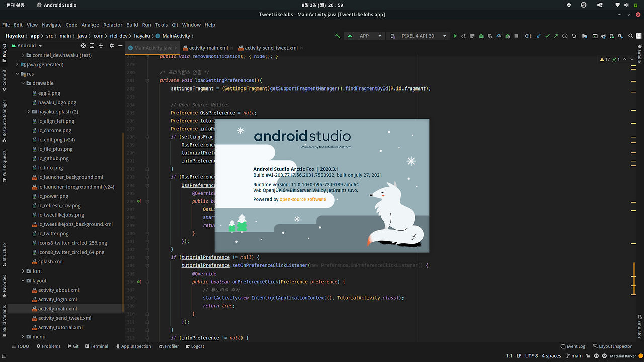Open the Profile app gauge icon
The width and height of the screenshot is (644, 362).
point(499,36)
